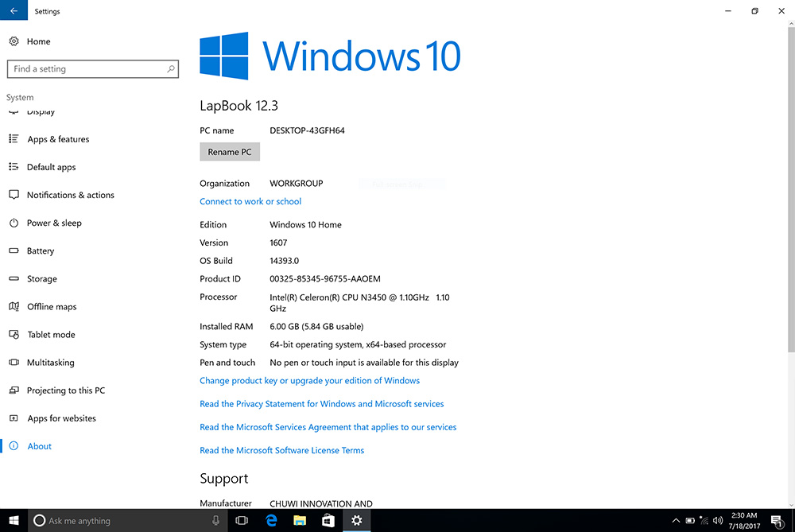The image size is (795, 532).
Task: Select Tablet mode in sidebar
Action: tap(51, 334)
